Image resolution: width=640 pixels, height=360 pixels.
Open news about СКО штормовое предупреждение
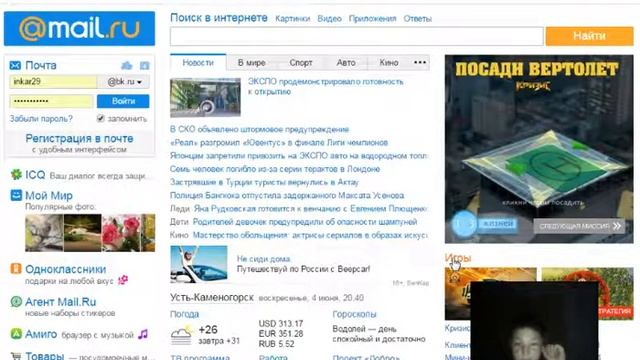[x=260, y=129]
